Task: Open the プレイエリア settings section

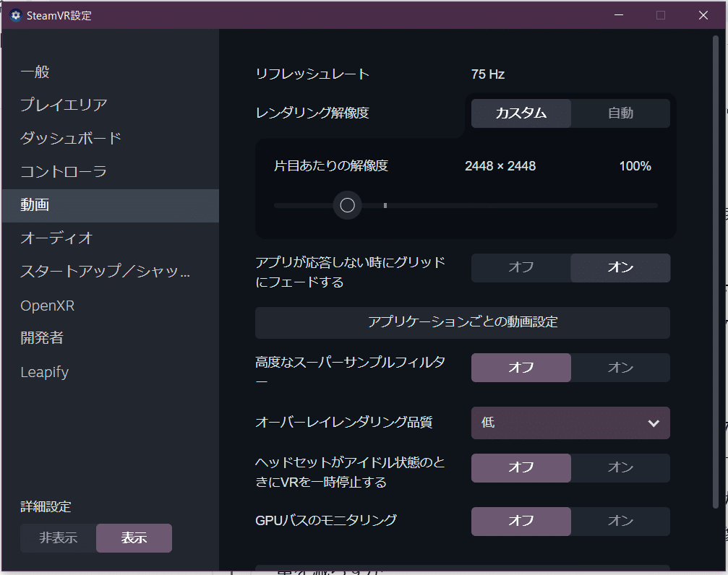Action: click(110, 105)
